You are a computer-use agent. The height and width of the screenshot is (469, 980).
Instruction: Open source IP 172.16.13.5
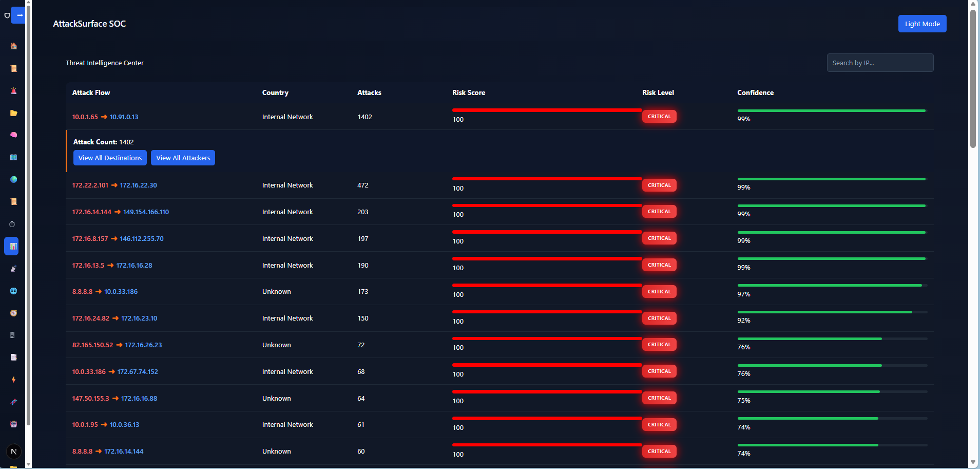tap(88, 266)
